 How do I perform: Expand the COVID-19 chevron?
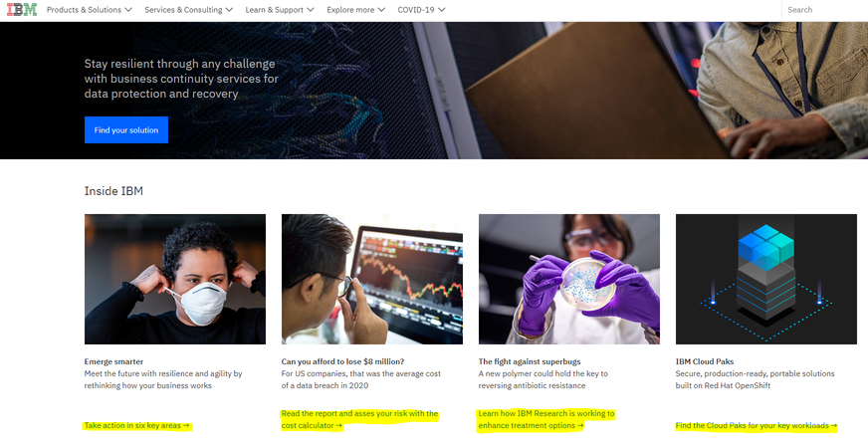[x=441, y=9]
